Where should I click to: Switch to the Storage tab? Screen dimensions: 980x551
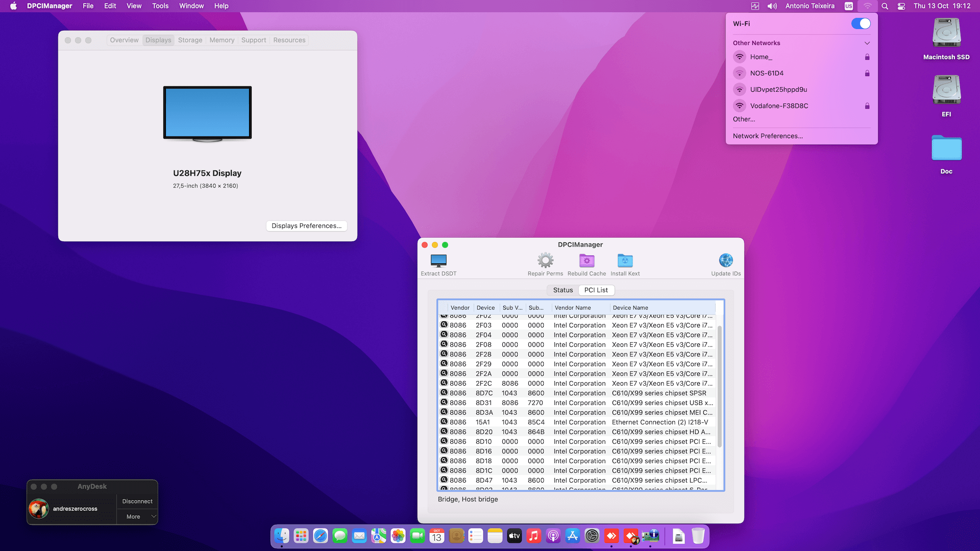point(190,40)
